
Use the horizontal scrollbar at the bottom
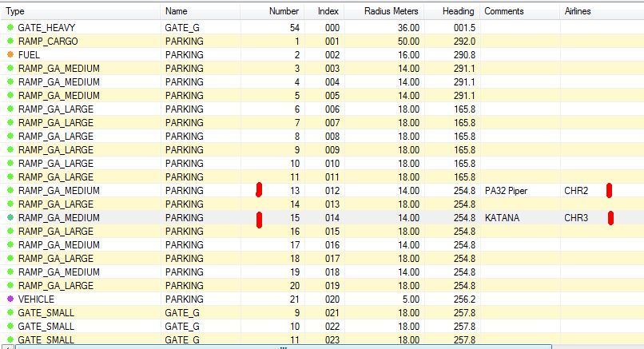coord(284,347)
